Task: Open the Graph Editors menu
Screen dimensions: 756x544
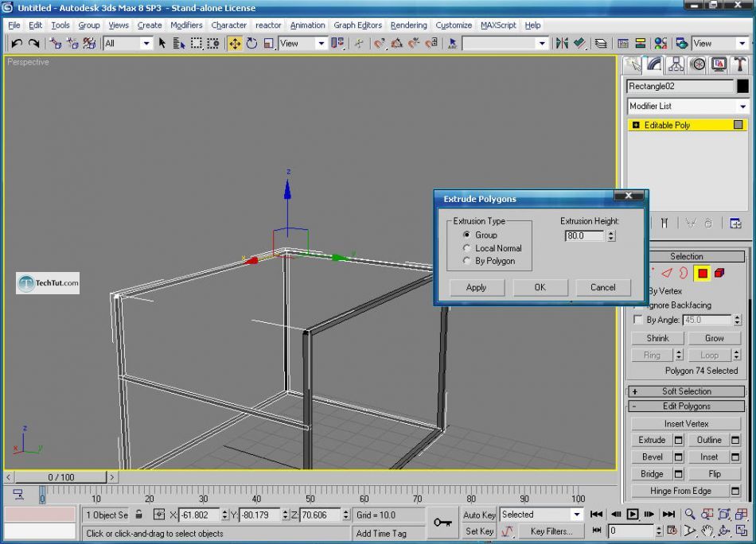Action: pyautogui.click(x=358, y=25)
